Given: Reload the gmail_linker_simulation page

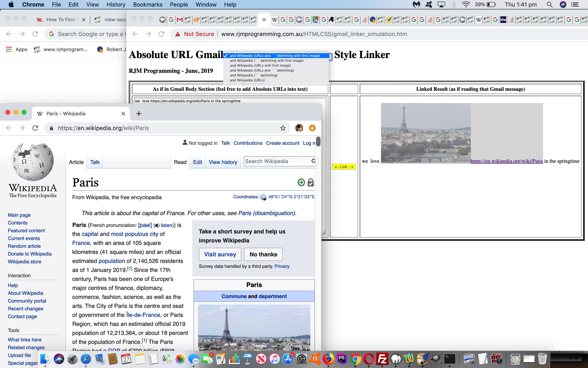Looking at the screenshot, I should (x=161, y=34).
